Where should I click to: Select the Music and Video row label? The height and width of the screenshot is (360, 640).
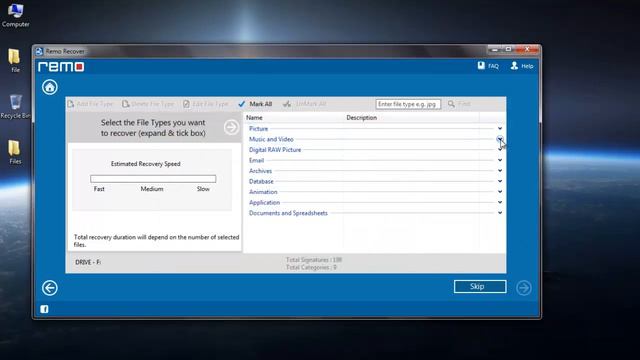tap(271, 139)
